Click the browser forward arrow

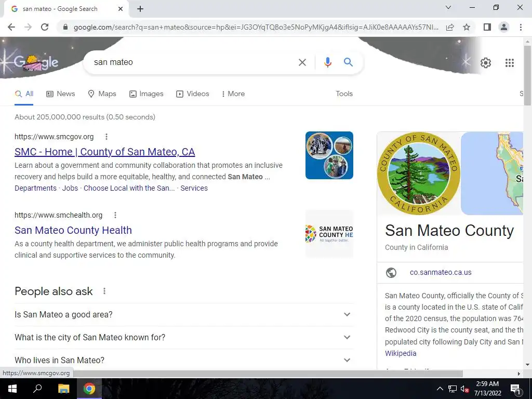pos(28,27)
